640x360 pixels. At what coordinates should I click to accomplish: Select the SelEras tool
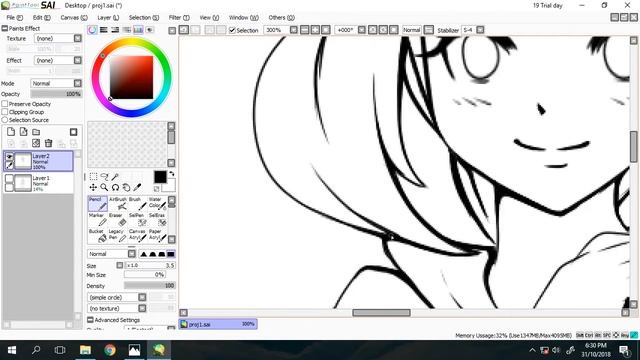coord(157,220)
